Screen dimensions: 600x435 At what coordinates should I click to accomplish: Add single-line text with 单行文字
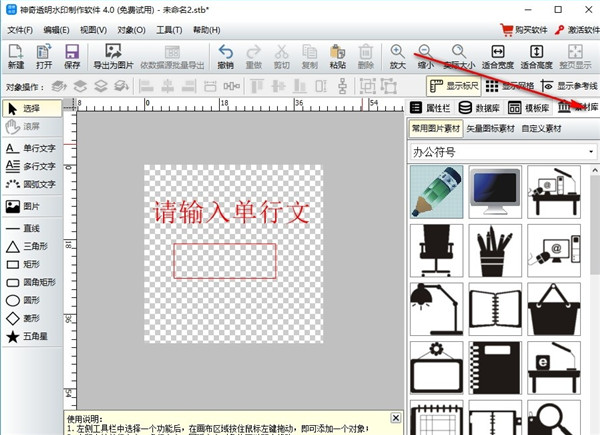pyautogui.click(x=31, y=148)
